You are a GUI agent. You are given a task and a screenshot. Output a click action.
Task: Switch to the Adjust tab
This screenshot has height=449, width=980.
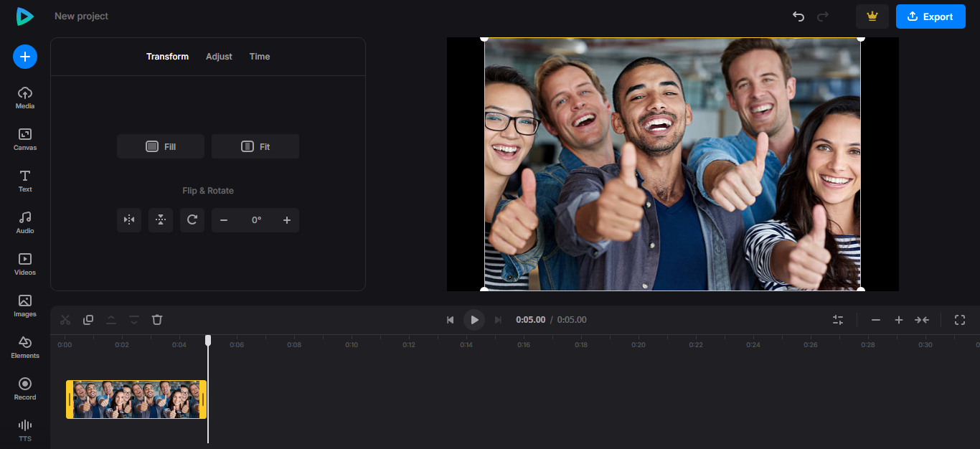click(x=219, y=56)
